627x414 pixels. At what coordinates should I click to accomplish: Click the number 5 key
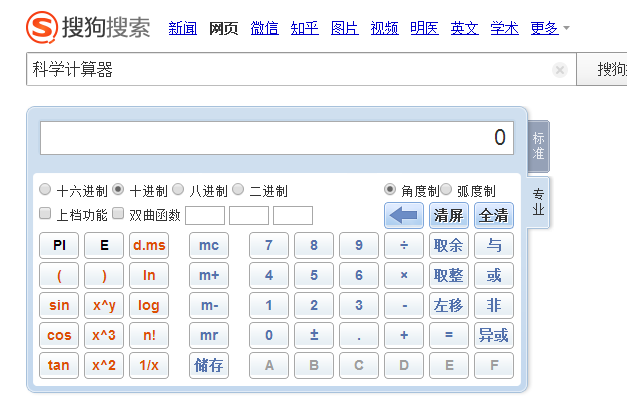[314, 275]
